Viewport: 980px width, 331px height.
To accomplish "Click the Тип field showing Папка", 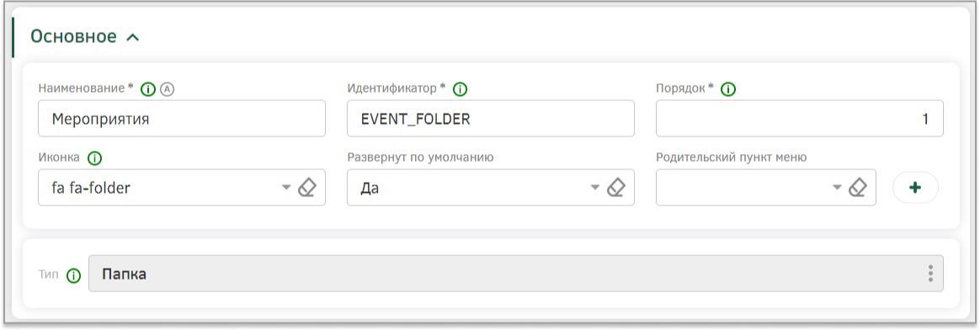I will [x=515, y=274].
